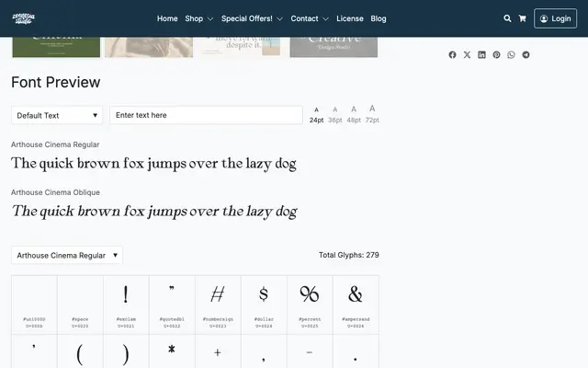The width and height of the screenshot is (588, 368).
Task: Select the exclamation mark glyph cell
Action: [126, 305]
